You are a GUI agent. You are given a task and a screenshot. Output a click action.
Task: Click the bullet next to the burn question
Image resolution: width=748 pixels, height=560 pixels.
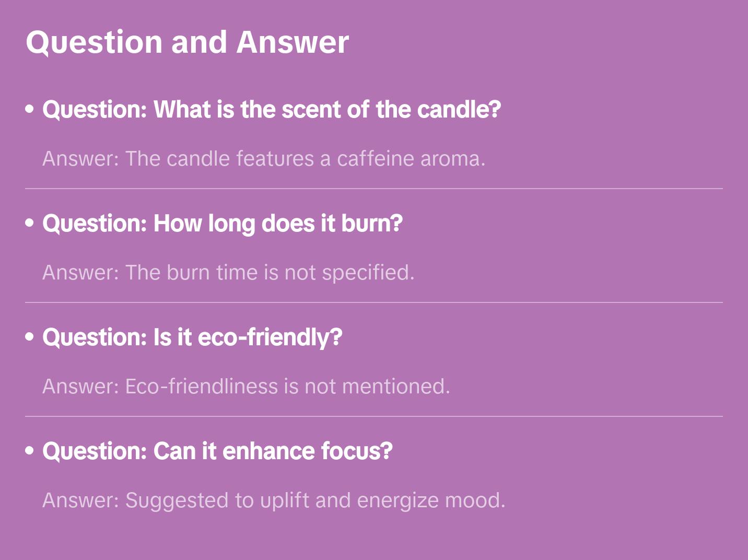coord(30,224)
